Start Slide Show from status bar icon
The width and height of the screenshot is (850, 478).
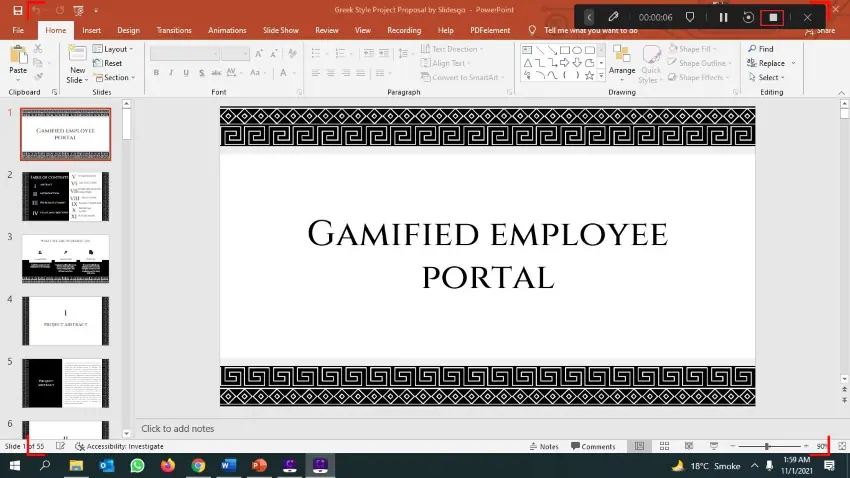pyautogui.click(x=713, y=446)
